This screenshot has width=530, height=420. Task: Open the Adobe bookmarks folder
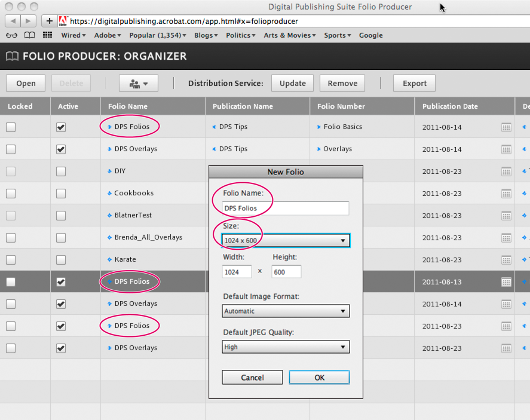point(108,35)
